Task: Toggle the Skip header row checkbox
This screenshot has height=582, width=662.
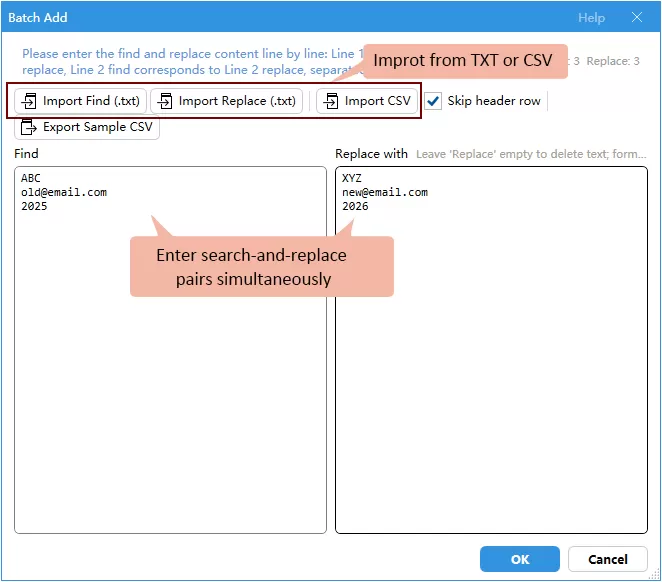Action: pyautogui.click(x=433, y=101)
